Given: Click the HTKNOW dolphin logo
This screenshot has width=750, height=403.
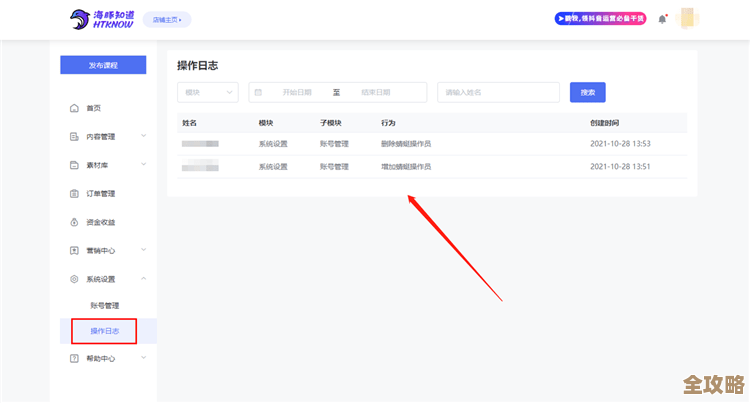Looking at the screenshot, I should click(102, 20).
